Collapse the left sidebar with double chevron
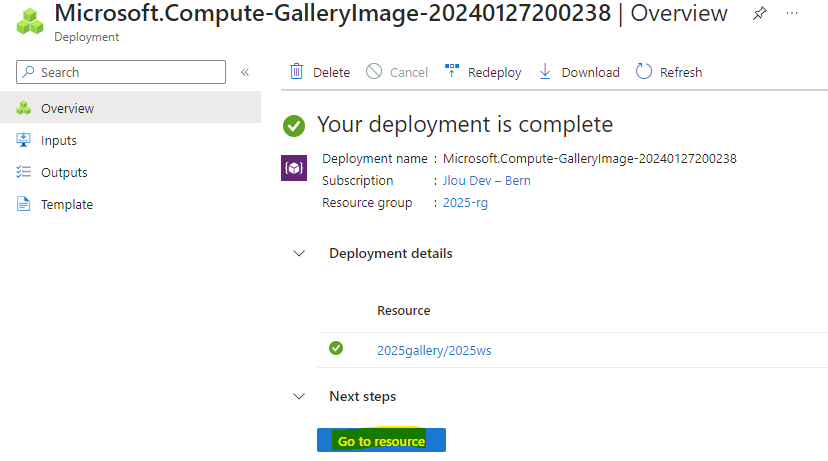The height and width of the screenshot is (461, 828). 245,72
